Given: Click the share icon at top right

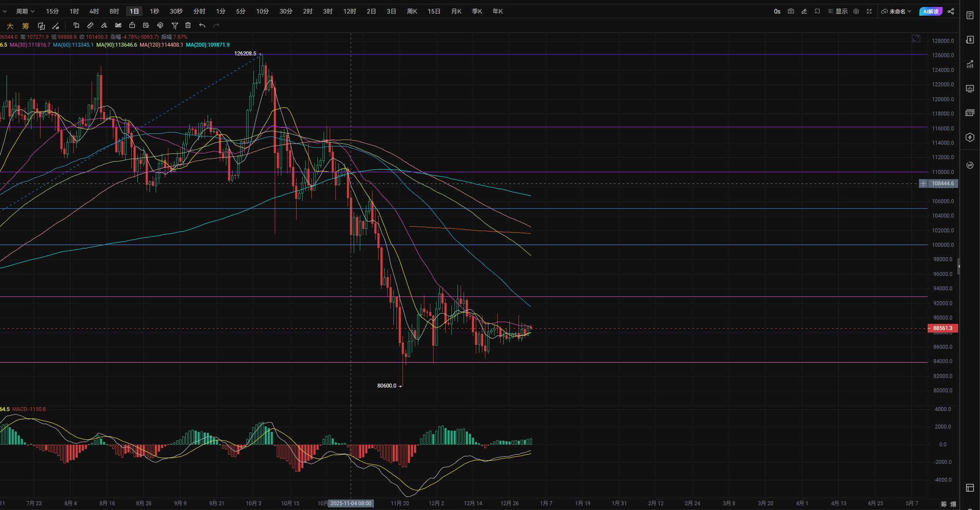Looking at the screenshot, I should coord(951,11).
